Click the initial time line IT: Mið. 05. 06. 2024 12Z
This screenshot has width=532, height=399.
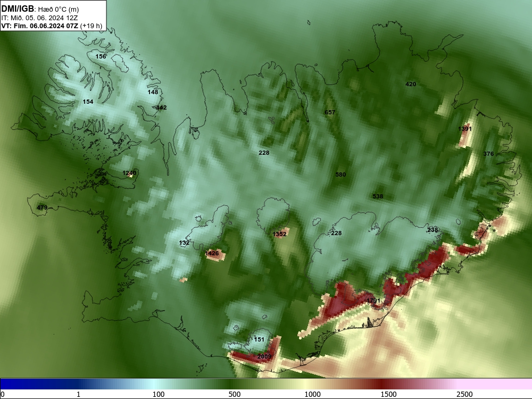pos(39,18)
